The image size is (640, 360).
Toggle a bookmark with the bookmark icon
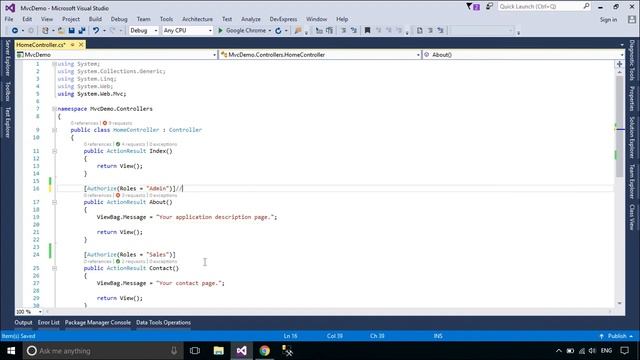coord(367,31)
